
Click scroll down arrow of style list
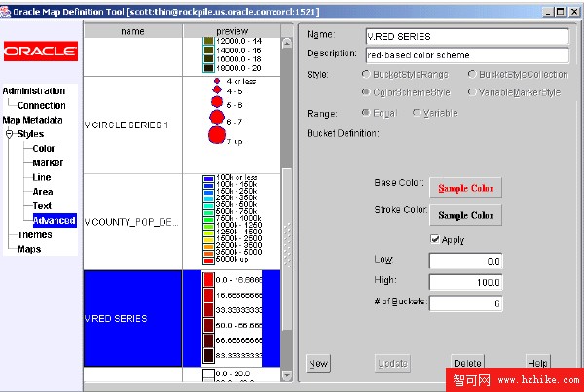(287, 375)
